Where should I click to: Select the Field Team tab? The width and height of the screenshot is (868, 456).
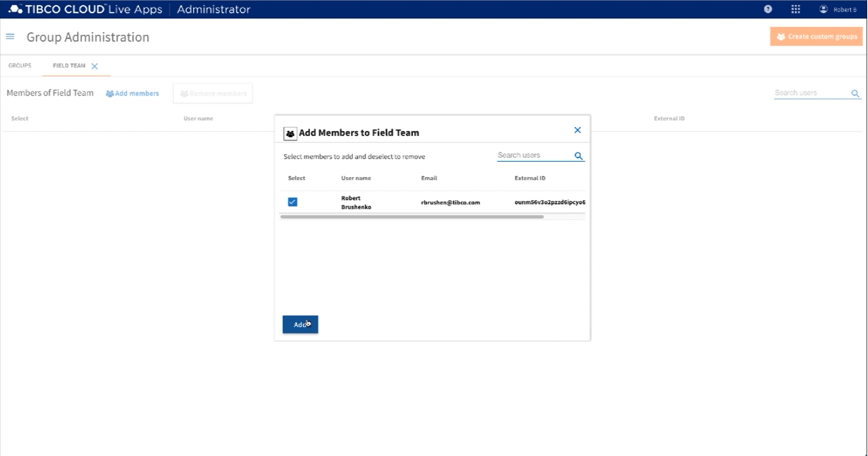click(69, 66)
